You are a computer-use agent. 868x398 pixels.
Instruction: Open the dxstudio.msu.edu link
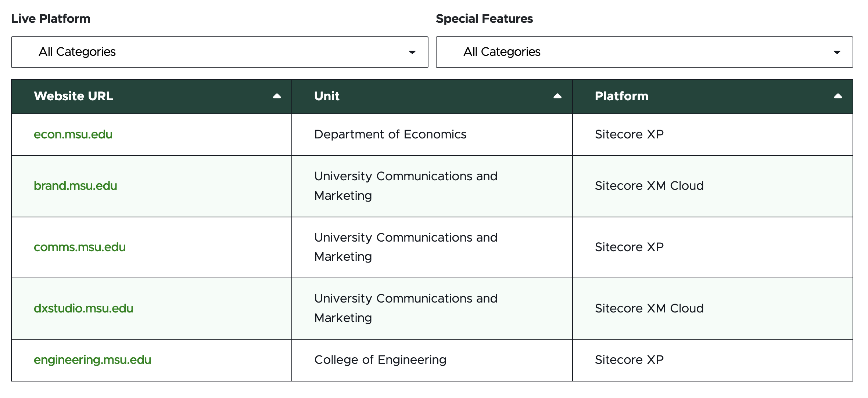pyautogui.click(x=83, y=308)
